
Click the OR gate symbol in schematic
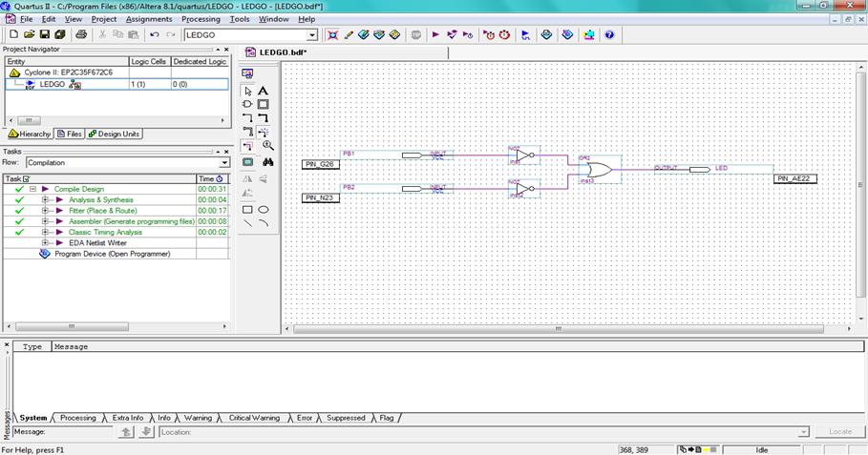[599, 169]
